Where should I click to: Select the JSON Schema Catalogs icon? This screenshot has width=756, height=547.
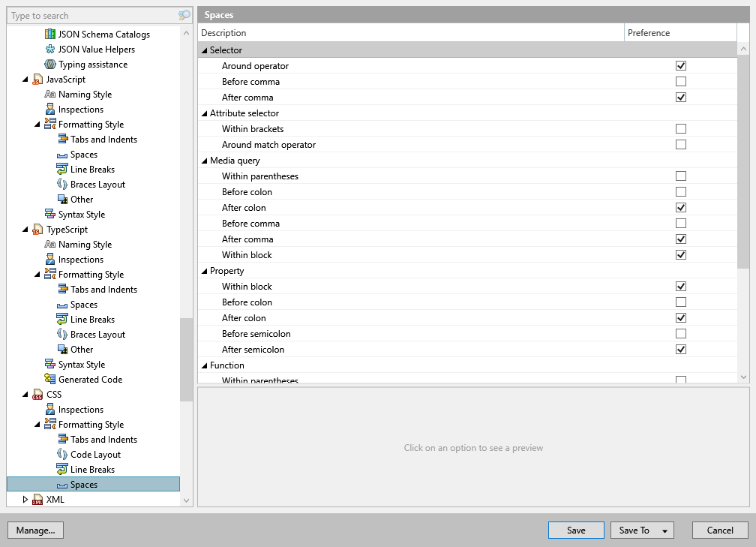click(x=51, y=34)
